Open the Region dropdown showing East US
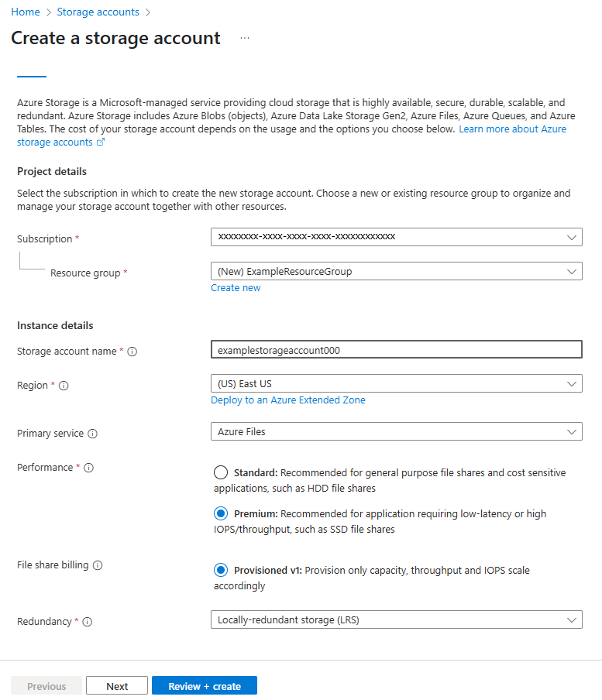 point(397,383)
